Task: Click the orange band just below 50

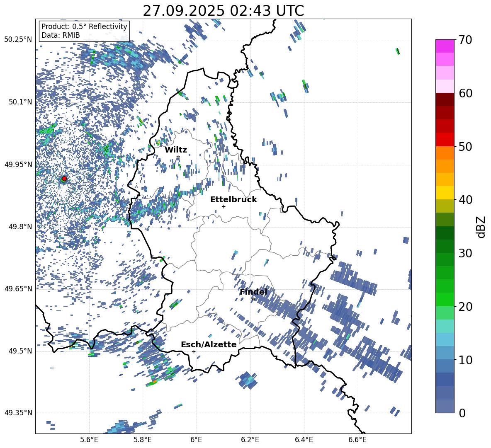Action: [x=445, y=153]
